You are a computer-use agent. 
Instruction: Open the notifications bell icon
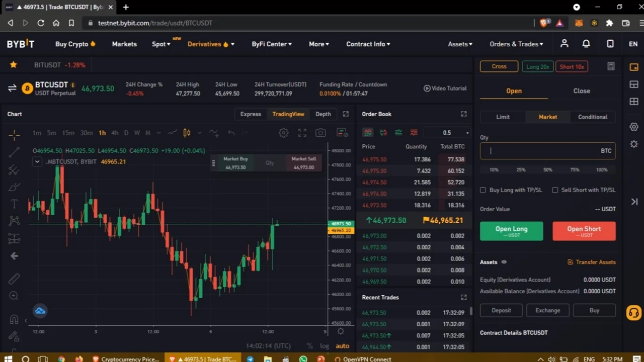(586, 44)
